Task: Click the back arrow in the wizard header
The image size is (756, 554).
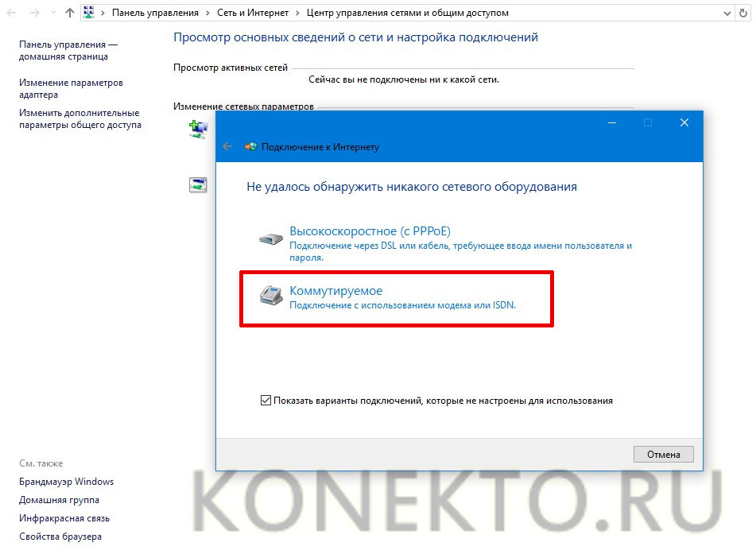Action: coord(227,146)
